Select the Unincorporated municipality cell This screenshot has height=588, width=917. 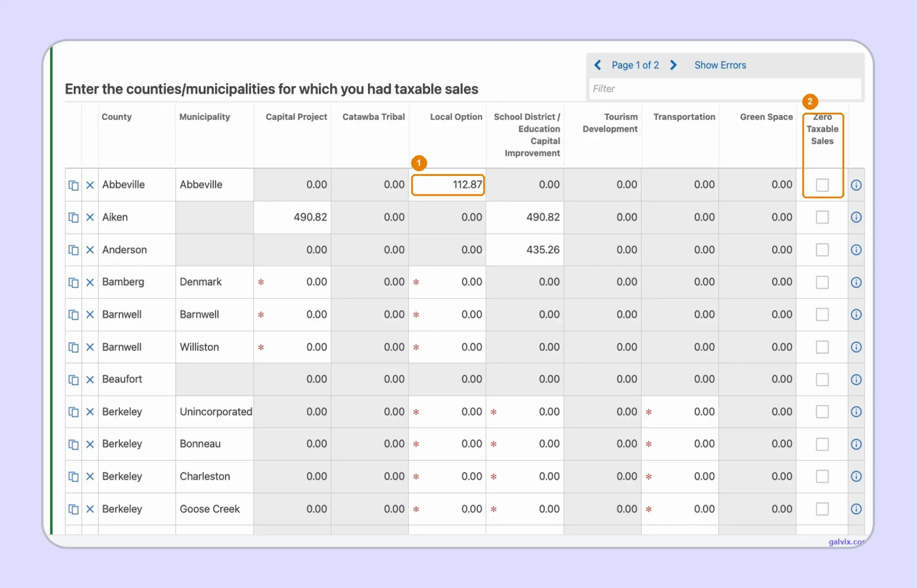(x=215, y=412)
